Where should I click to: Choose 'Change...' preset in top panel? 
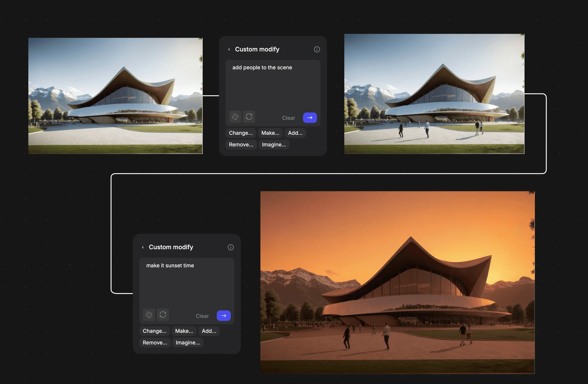pyautogui.click(x=241, y=133)
